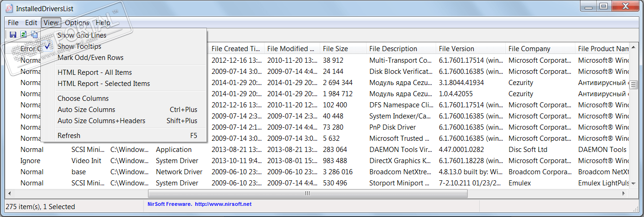Click the InstalledDriversList title bar icon

tap(9, 8)
